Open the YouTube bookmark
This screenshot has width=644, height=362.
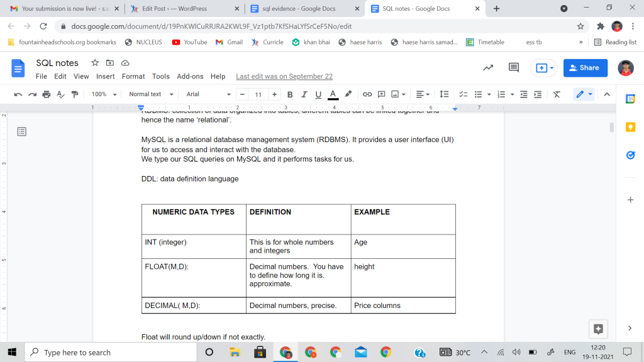(189, 42)
